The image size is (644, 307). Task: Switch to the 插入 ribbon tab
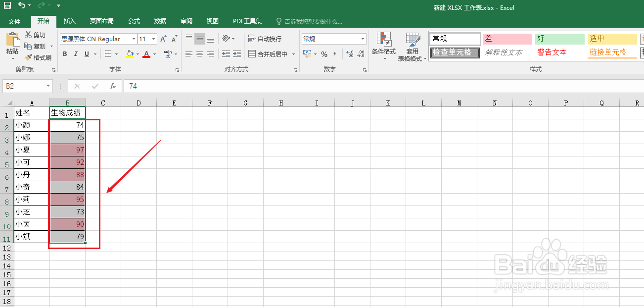click(70, 21)
